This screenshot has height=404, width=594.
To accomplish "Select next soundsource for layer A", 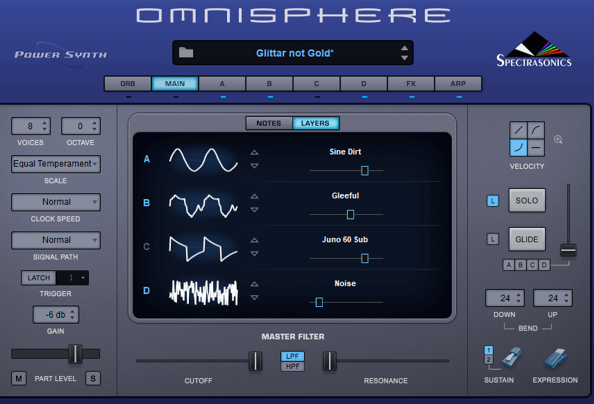I will tap(254, 166).
